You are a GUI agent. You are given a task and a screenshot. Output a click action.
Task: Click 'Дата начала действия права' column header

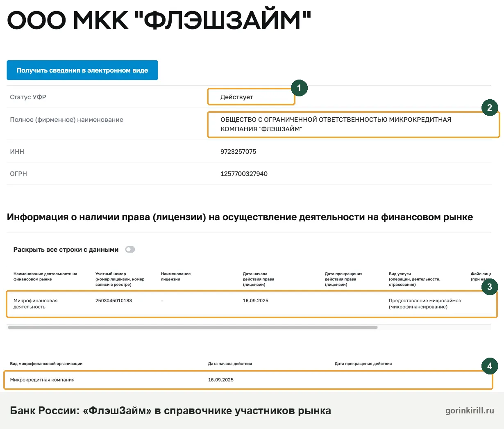(x=258, y=279)
